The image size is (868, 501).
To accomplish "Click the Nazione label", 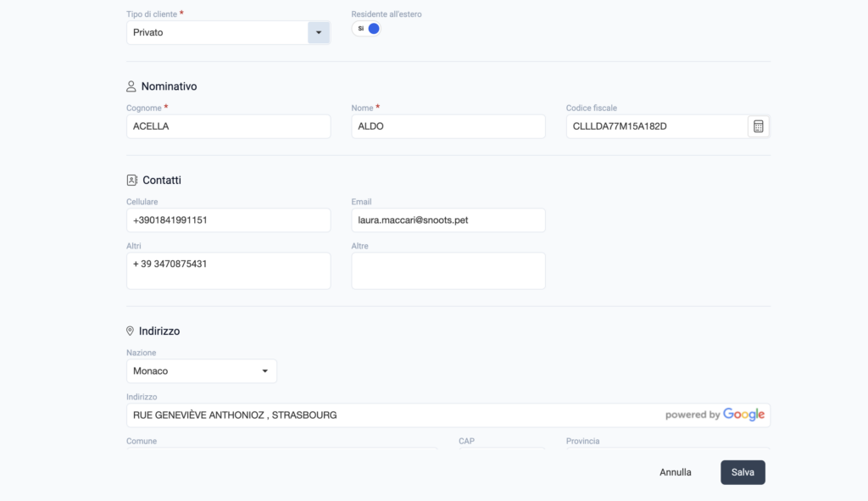I will click(x=142, y=353).
